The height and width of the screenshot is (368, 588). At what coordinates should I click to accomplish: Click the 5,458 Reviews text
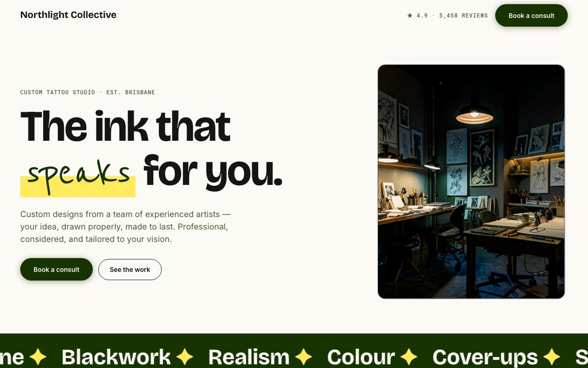click(464, 16)
